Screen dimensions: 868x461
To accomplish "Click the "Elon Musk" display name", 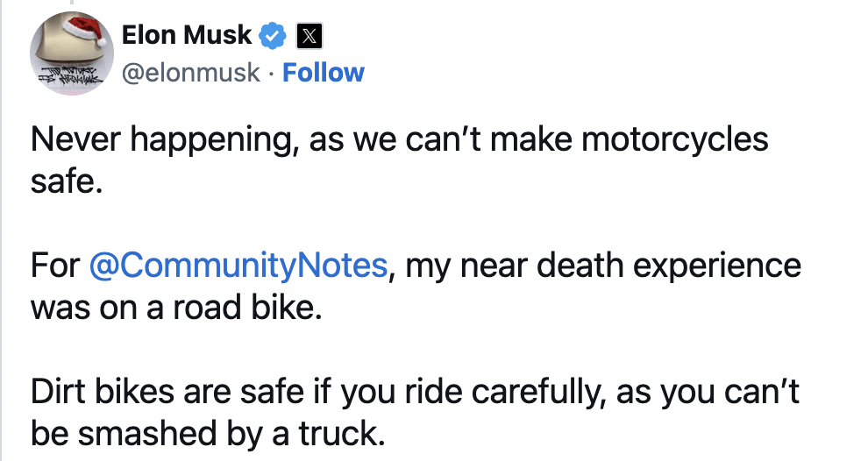I will [x=187, y=35].
